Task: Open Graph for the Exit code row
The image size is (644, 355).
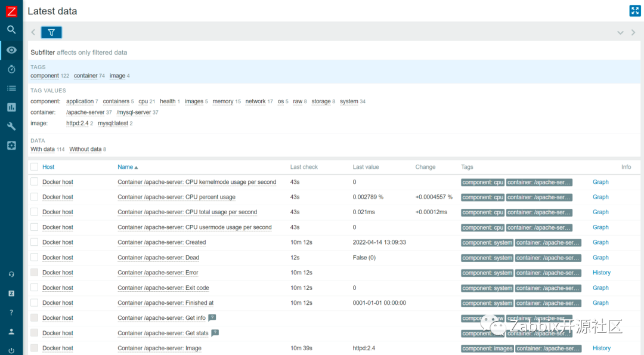Action: (x=600, y=288)
